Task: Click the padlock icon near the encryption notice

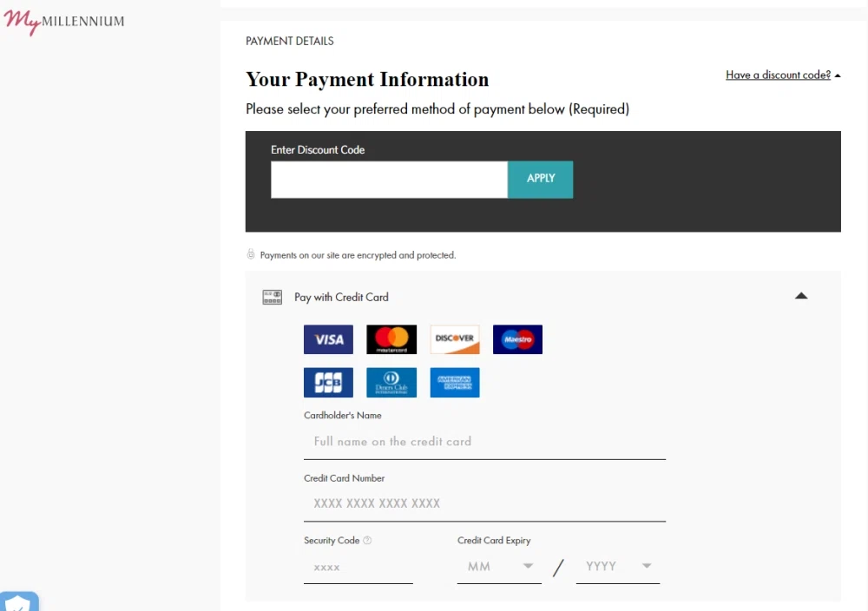Action: [x=250, y=254]
